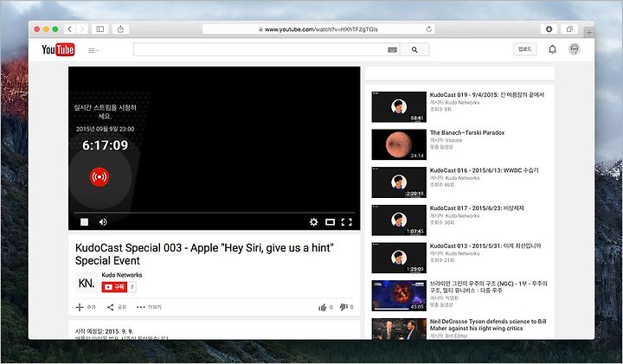Screen dimensions: 623x364
Task: Open the YouTube guide menu dropdown
Action: (x=93, y=50)
